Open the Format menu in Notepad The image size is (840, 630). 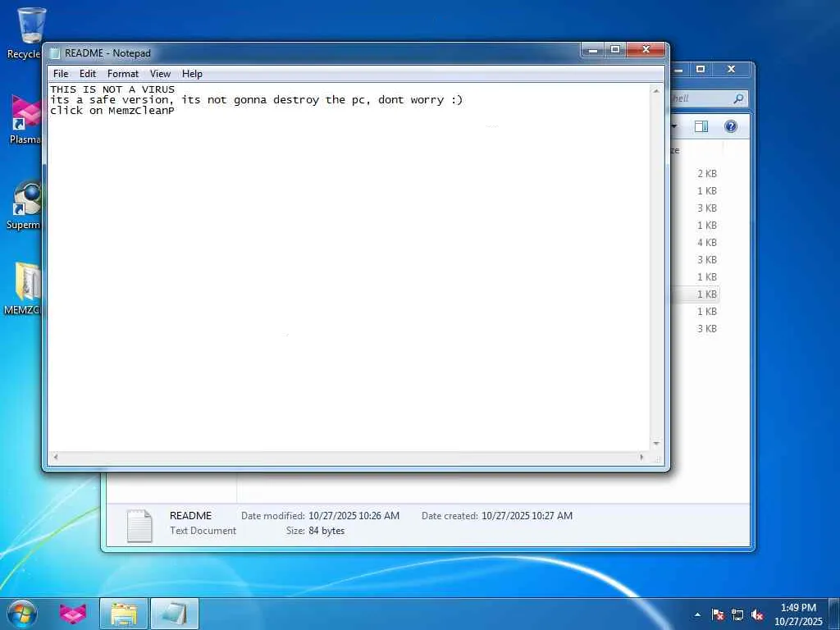point(123,74)
